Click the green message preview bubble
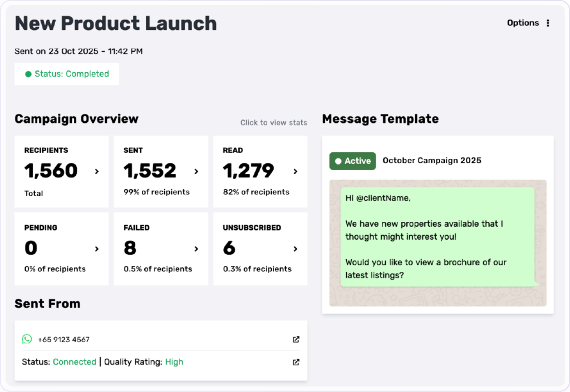Image resolution: width=570 pixels, height=392 pixels. [437, 236]
